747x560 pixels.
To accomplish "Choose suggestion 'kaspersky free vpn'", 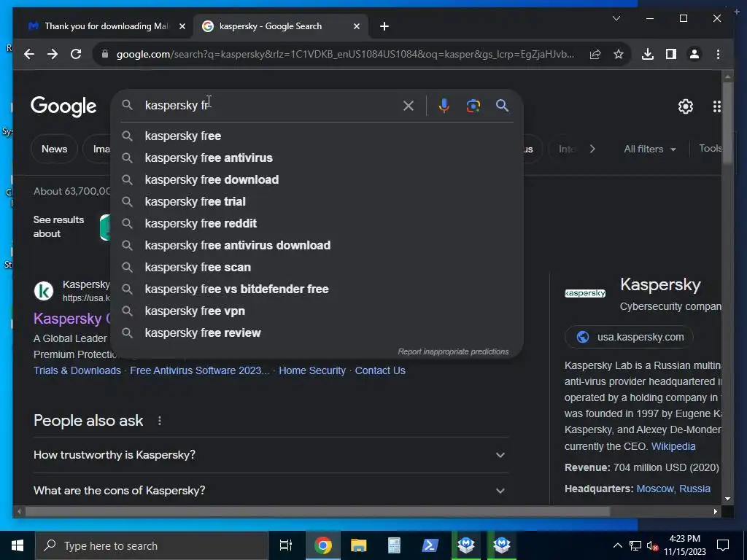I will click(x=317, y=311).
